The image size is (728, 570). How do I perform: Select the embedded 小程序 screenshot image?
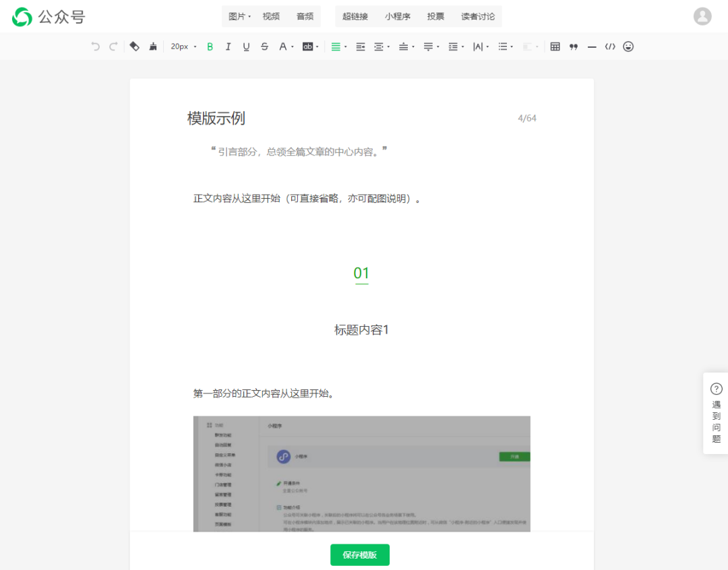(x=362, y=474)
